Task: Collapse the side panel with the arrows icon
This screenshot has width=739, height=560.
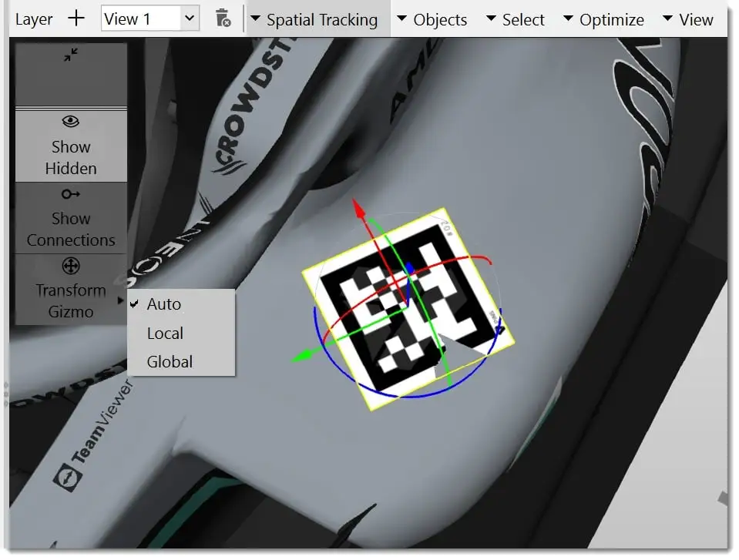Action: point(71,55)
